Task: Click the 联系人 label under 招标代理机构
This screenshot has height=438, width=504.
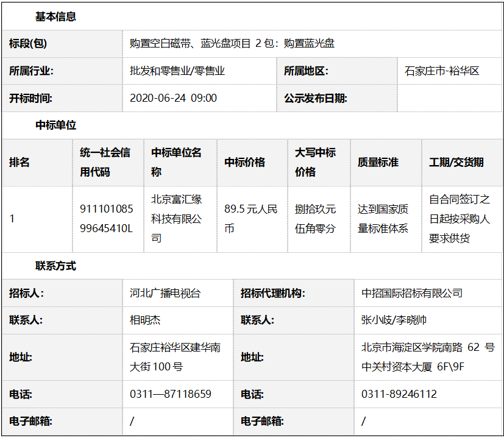Action: (x=257, y=320)
